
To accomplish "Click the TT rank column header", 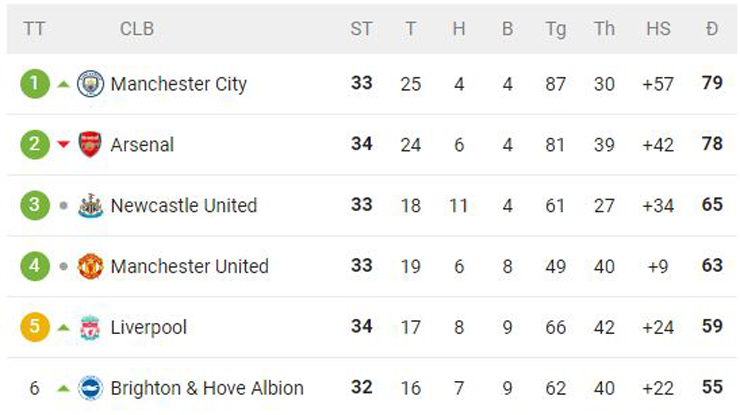I will 34,29.
